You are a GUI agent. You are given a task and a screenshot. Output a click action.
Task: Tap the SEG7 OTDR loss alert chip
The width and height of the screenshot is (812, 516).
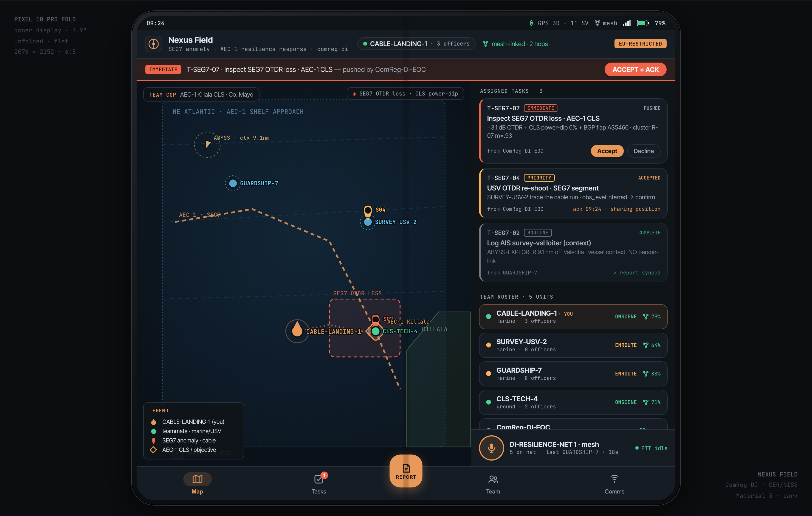tap(405, 94)
